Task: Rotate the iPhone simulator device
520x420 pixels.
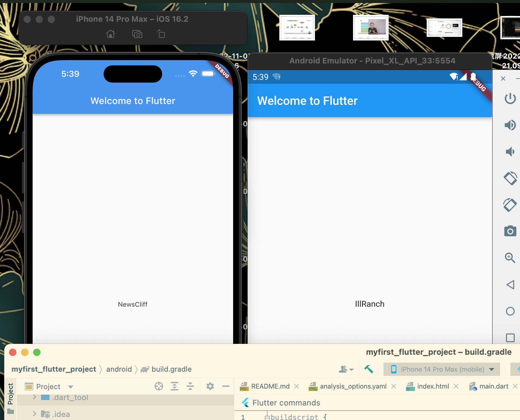Action: coord(161,34)
